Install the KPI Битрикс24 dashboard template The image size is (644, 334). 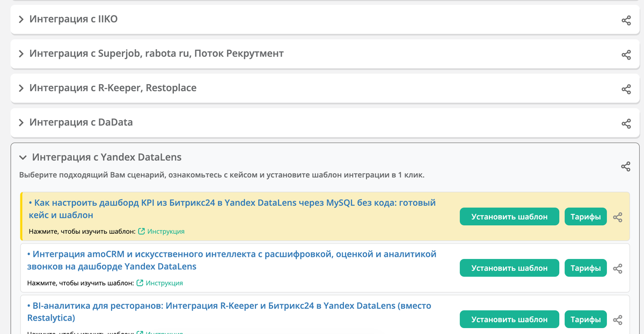509,217
